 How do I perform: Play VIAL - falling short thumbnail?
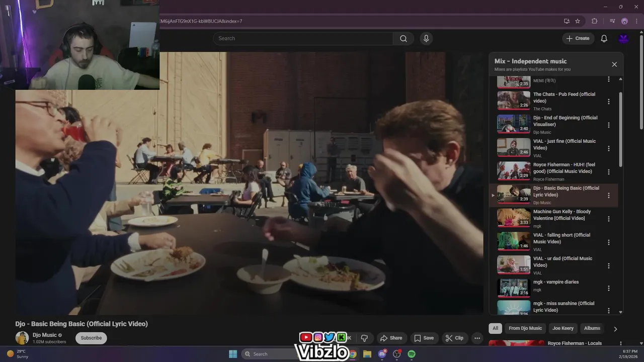[x=514, y=241]
